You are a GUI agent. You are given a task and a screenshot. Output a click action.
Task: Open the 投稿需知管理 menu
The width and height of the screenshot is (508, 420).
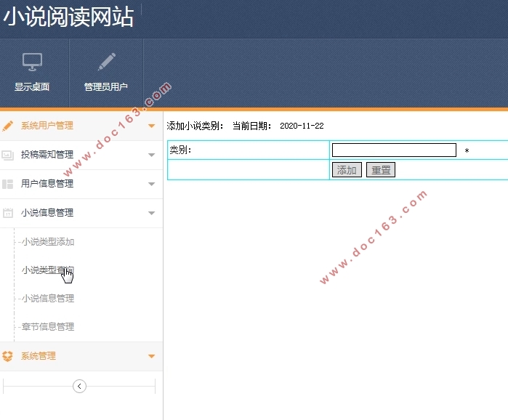coord(81,155)
